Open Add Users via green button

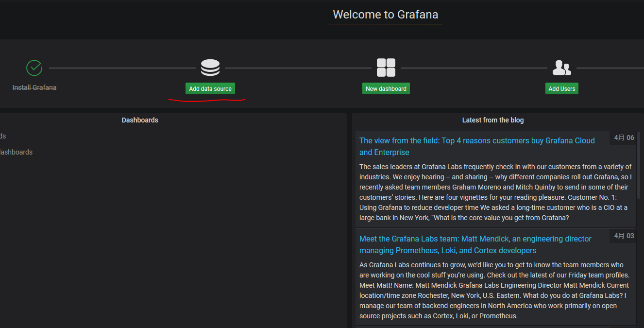tap(562, 88)
